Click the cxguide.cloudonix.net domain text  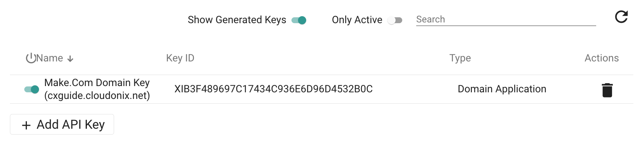pos(97,96)
